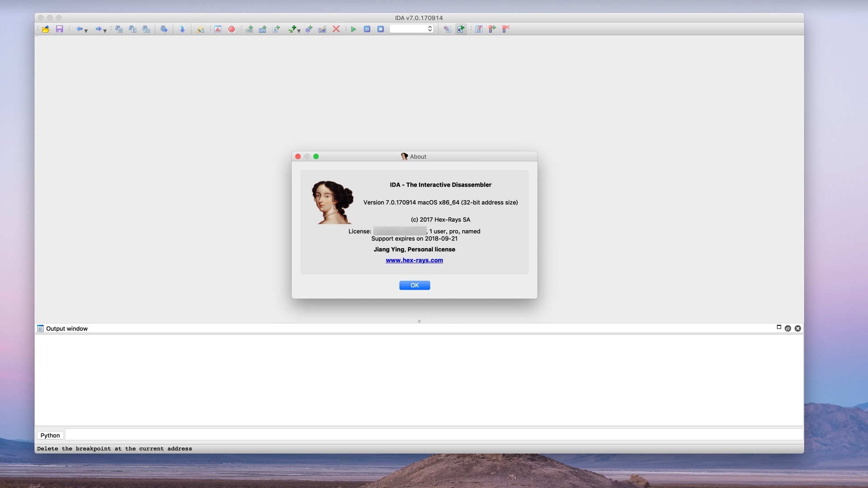Click the status bar breakpoint hint text
This screenshot has height=488, width=868.
[x=114, y=449]
